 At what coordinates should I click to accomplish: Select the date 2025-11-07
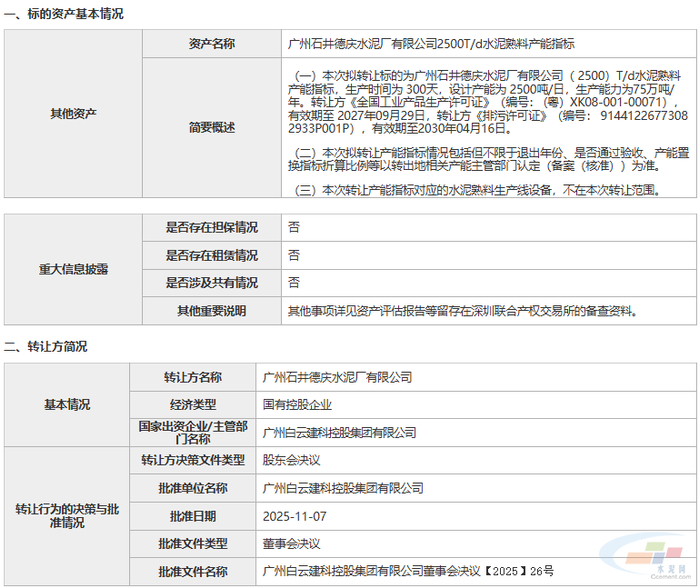pyautogui.click(x=295, y=517)
